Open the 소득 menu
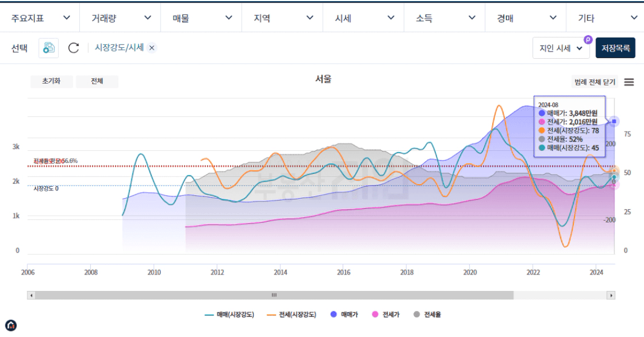The height and width of the screenshot is (337, 644). [444, 18]
